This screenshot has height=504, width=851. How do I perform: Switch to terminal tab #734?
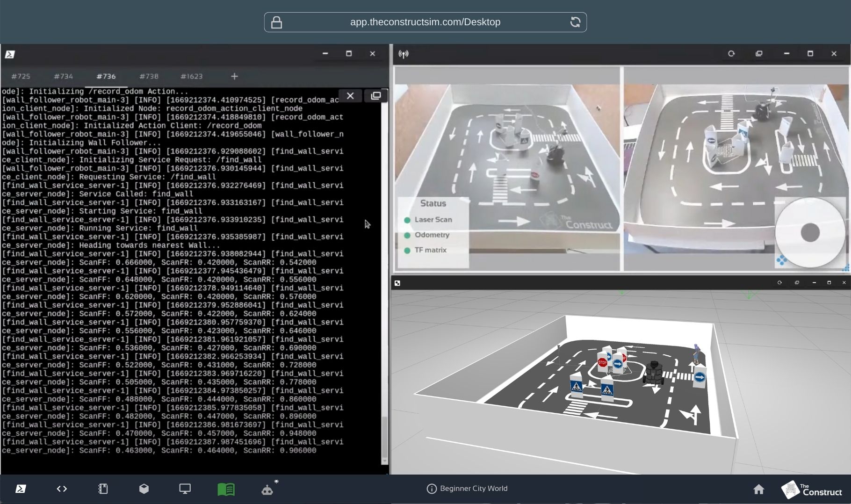[x=63, y=76]
